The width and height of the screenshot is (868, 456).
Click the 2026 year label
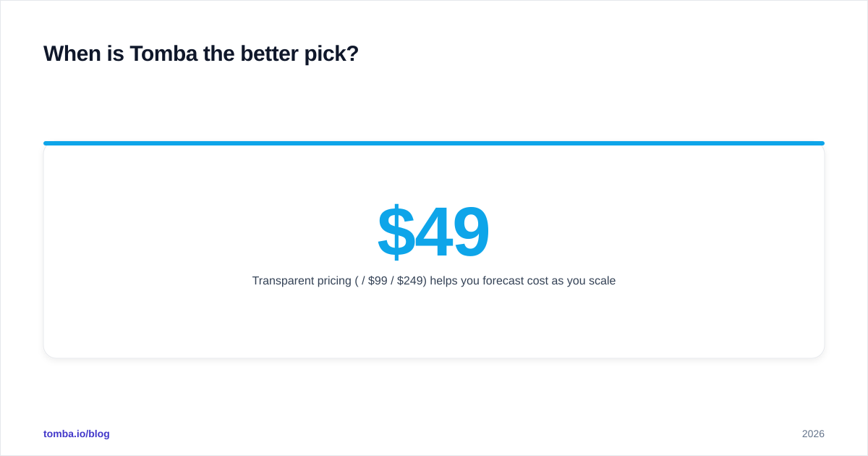tap(813, 434)
